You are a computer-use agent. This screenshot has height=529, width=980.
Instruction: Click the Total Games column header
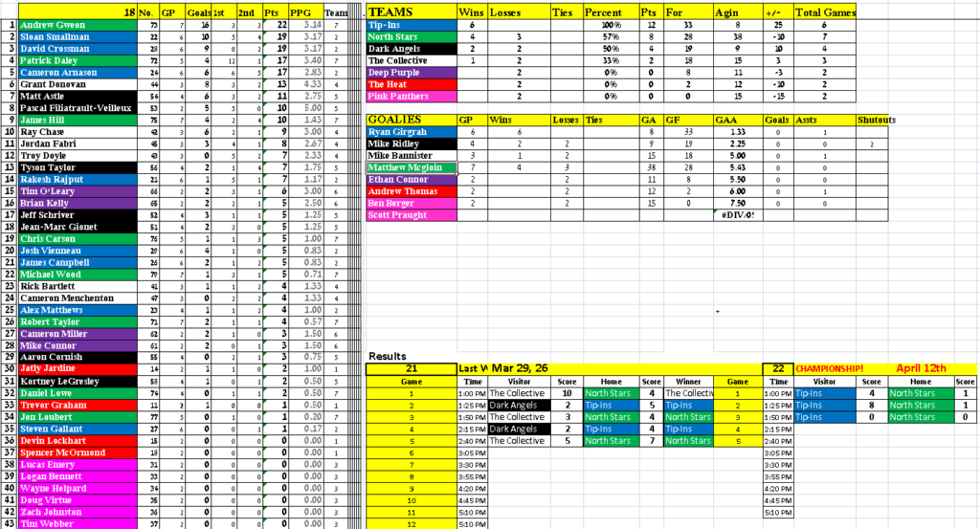pos(826,12)
